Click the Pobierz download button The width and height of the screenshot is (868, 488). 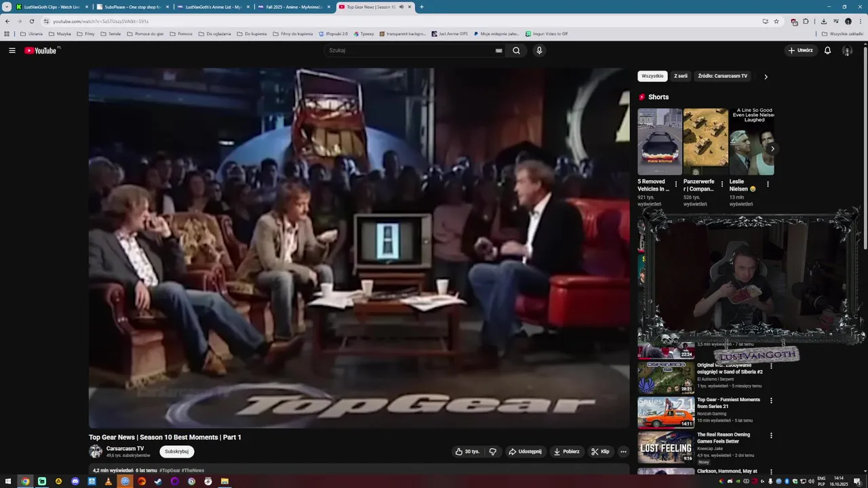click(566, 451)
